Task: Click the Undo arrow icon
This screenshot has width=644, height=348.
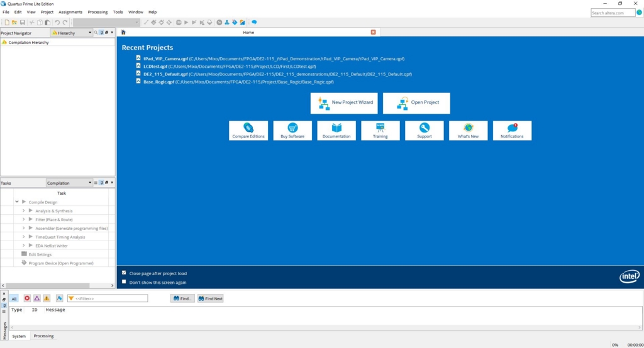Action: click(x=57, y=22)
